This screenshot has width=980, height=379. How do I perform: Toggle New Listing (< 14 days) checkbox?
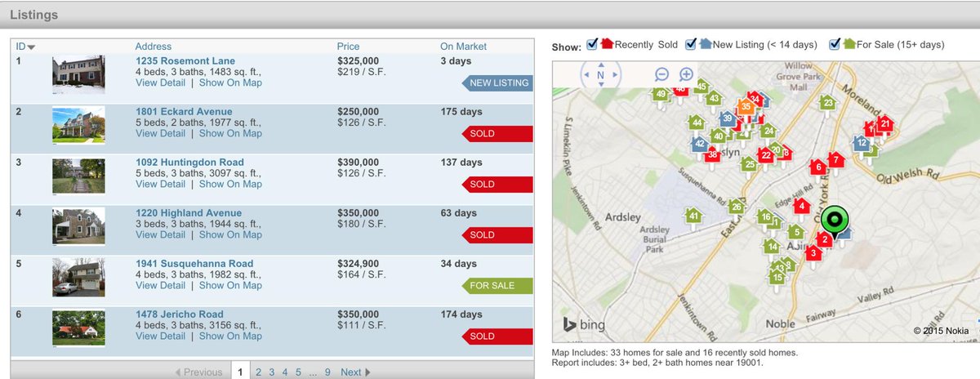coord(691,44)
